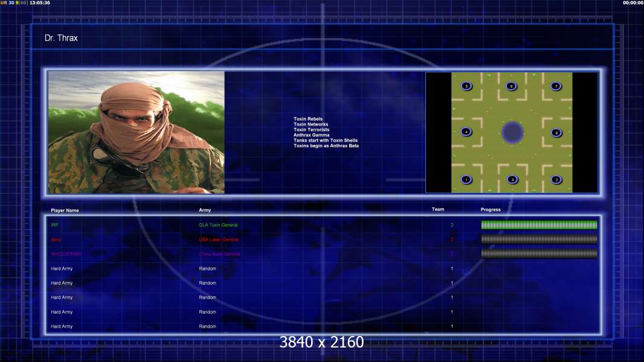Click the player name MACEDONSKI
The image size is (644, 362).
pos(66,254)
